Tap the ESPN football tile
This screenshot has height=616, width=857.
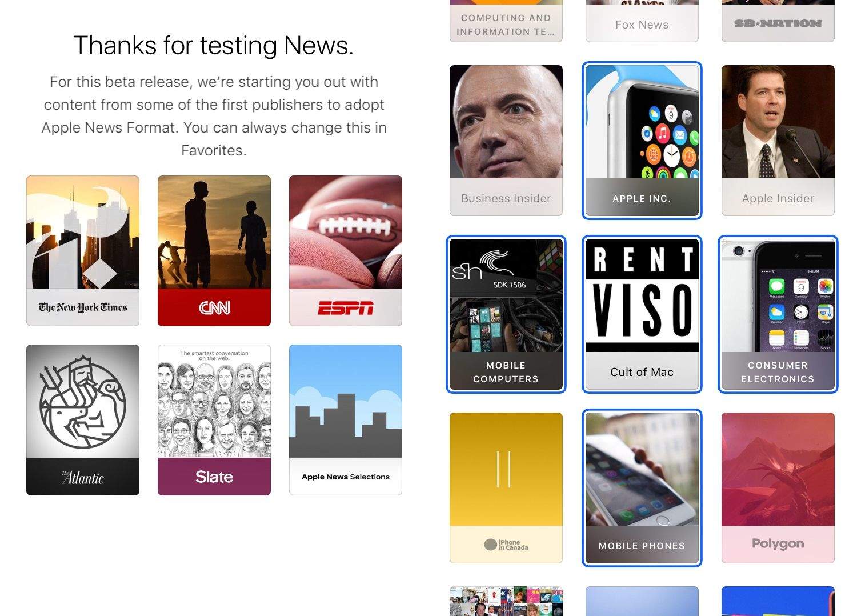[x=346, y=251]
